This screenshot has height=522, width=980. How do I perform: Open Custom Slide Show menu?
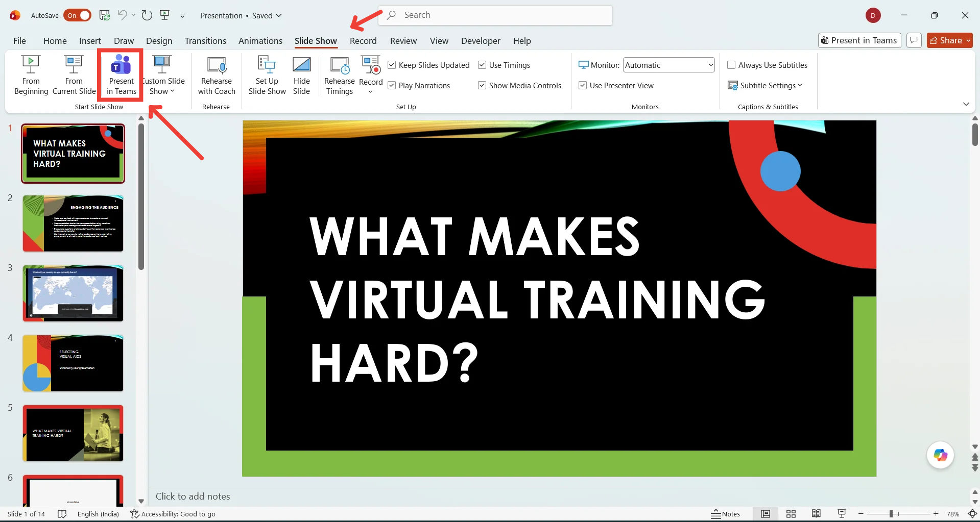(162, 75)
